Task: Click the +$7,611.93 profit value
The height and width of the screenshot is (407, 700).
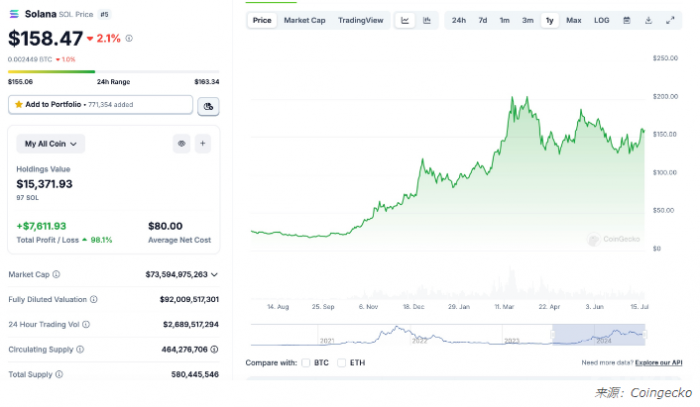Action: [41, 226]
